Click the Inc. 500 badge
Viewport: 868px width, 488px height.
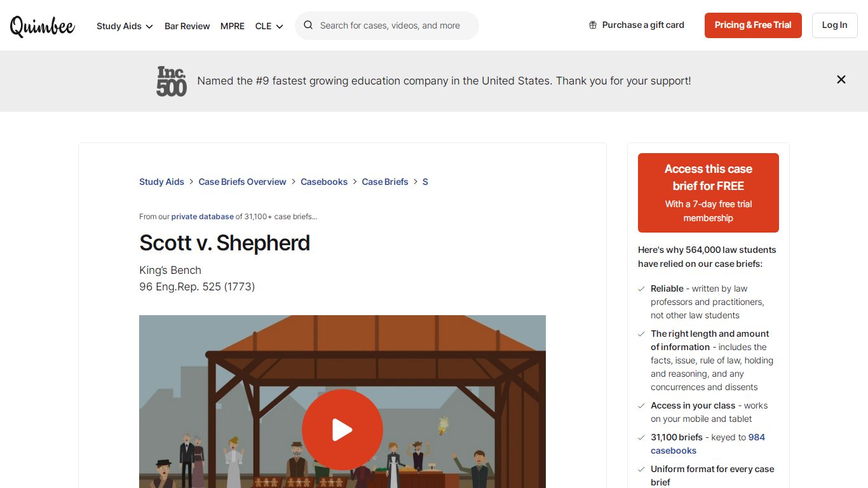click(172, 81)
